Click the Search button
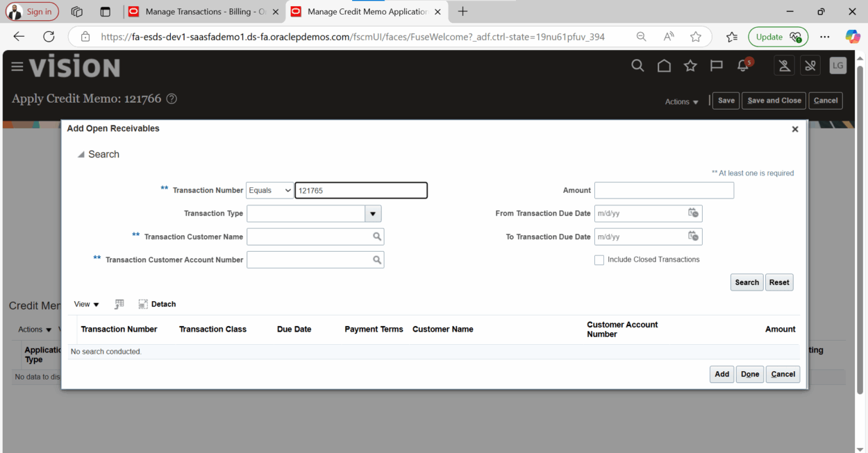 [746, 282]
